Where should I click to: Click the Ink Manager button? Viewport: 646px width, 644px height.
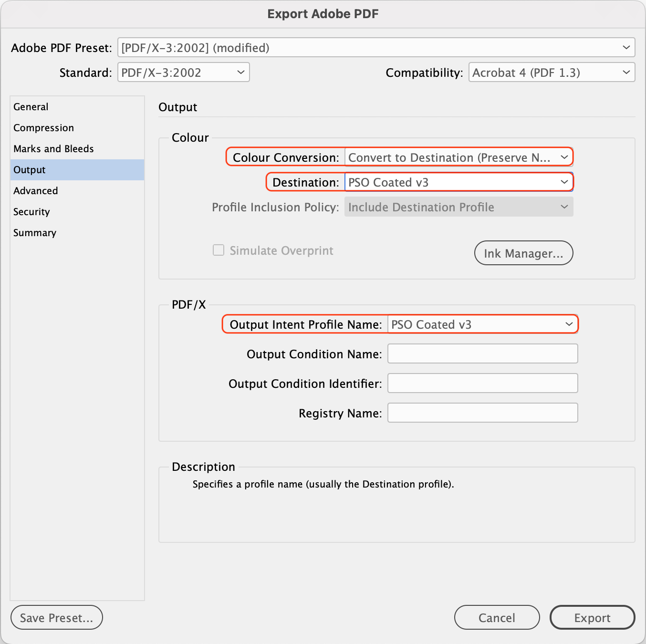pyautogui.click(x=523, y=253)
